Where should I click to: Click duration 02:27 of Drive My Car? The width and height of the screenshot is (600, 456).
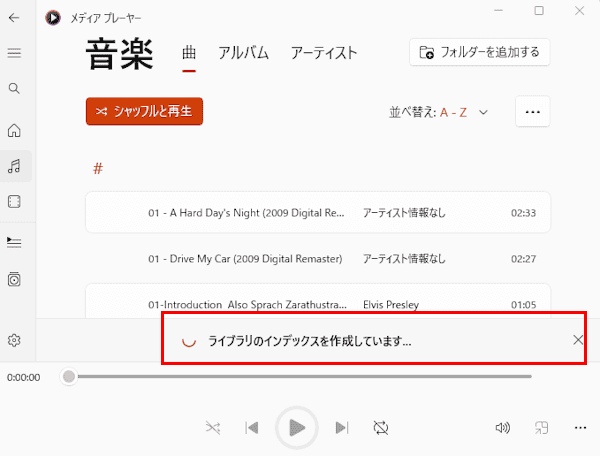pyautogui.click(x=523, y=259)
